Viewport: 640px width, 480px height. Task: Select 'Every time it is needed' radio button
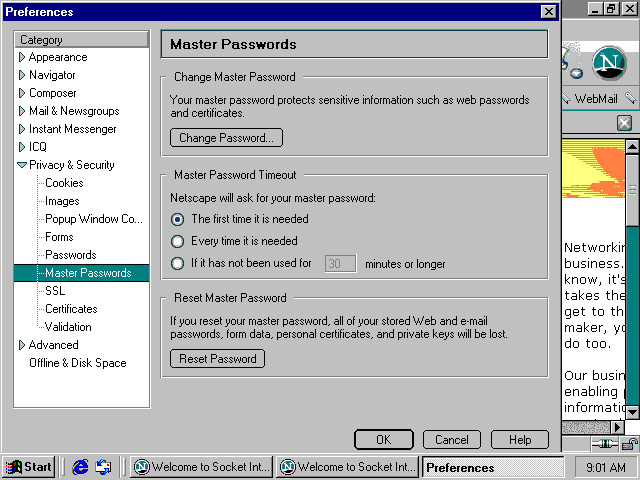pos(177,241)
